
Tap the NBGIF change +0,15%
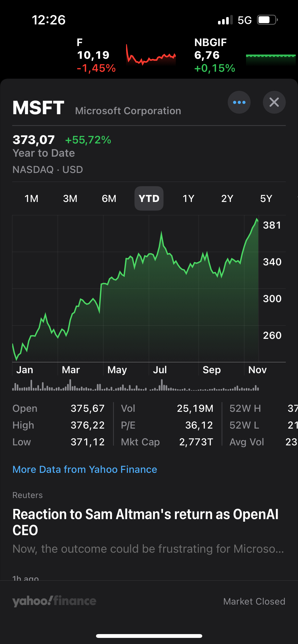(215, 68)
